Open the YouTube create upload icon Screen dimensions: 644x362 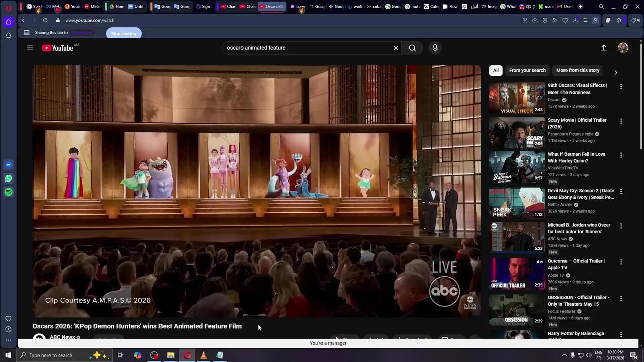point(604,48)
